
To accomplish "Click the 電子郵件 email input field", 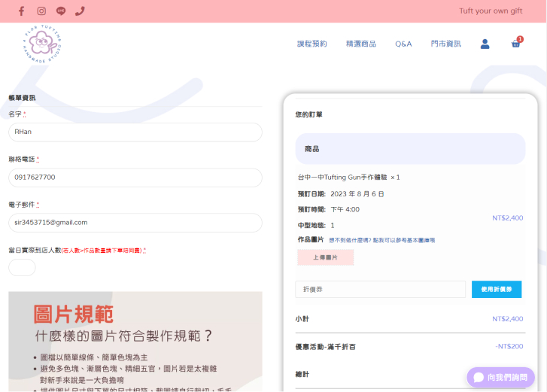I will 135,223.
